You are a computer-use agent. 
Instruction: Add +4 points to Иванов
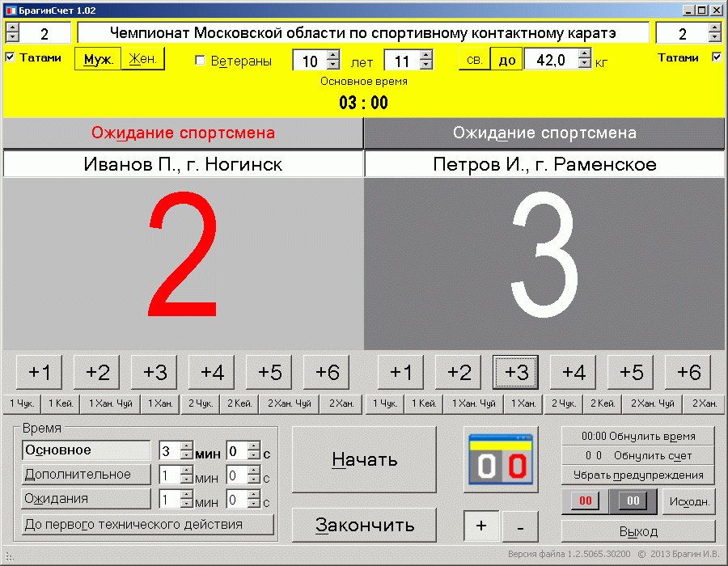tap(211, 372)
